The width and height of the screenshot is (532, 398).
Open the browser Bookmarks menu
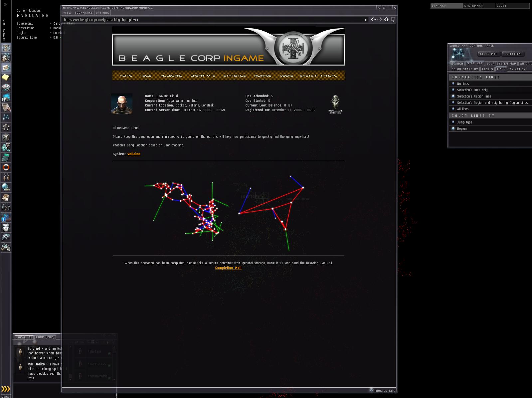[84, 13]
